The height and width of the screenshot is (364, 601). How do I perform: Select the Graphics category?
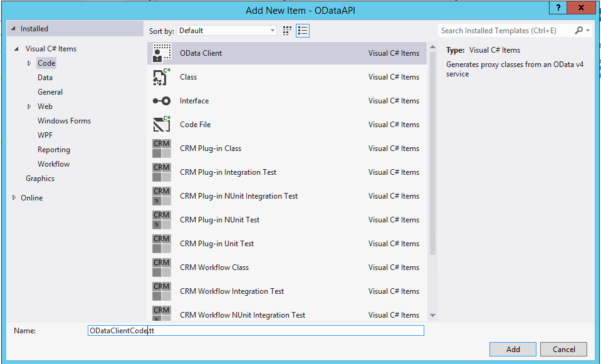point(40,179)
